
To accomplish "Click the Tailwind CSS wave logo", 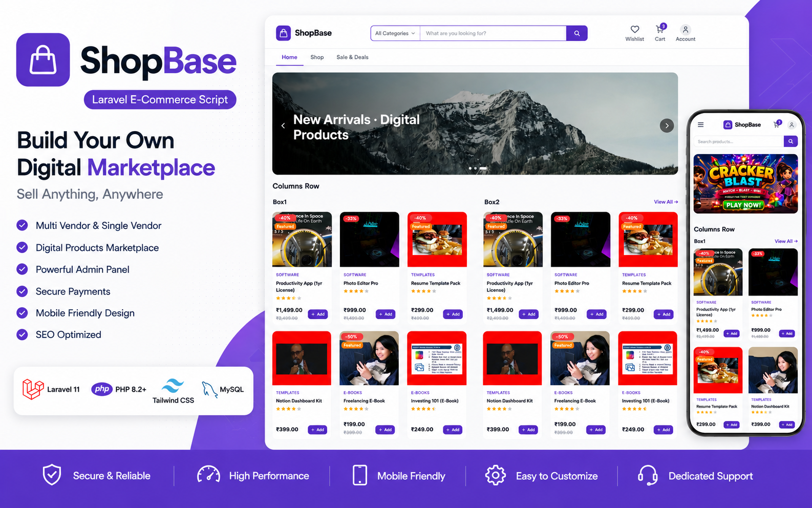I will tap(173, 386).
